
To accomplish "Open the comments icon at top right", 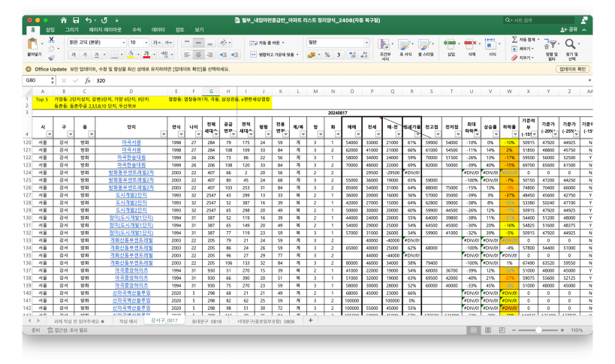I will click(584, 20).
